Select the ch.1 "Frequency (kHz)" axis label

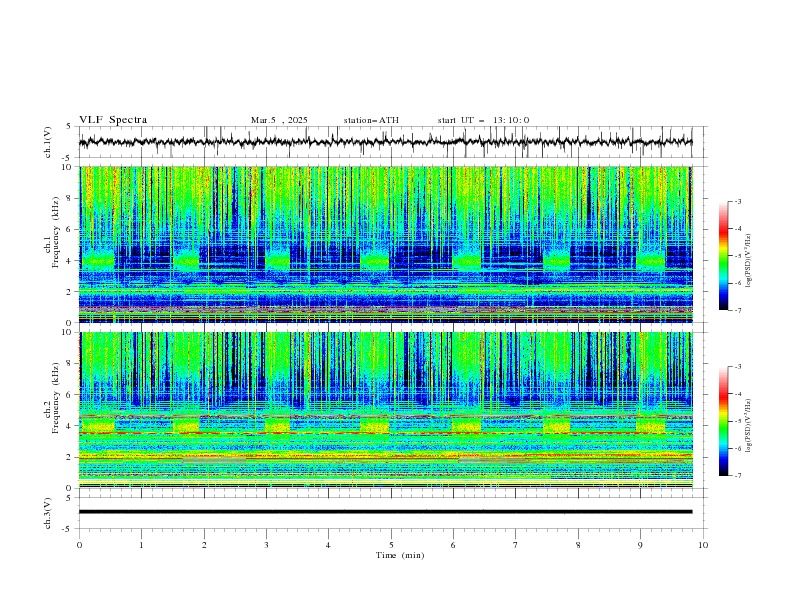pyautogui.click(x=55, y=233)
